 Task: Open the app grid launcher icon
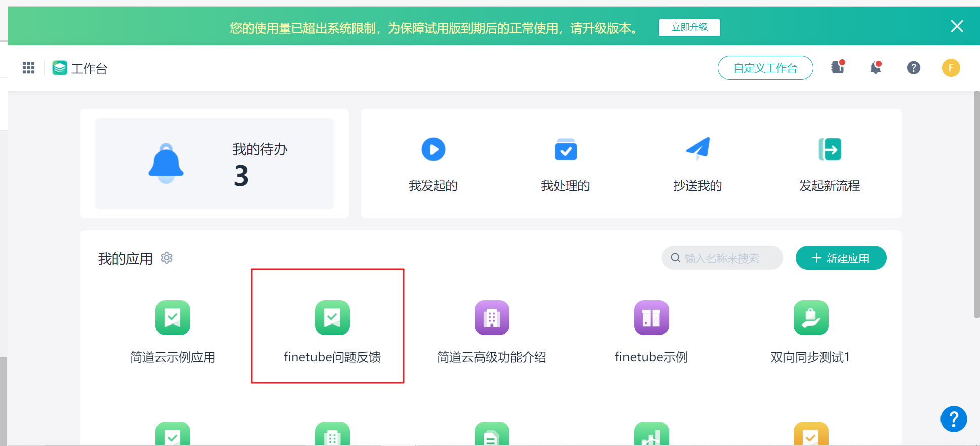(x=28, y=68)
